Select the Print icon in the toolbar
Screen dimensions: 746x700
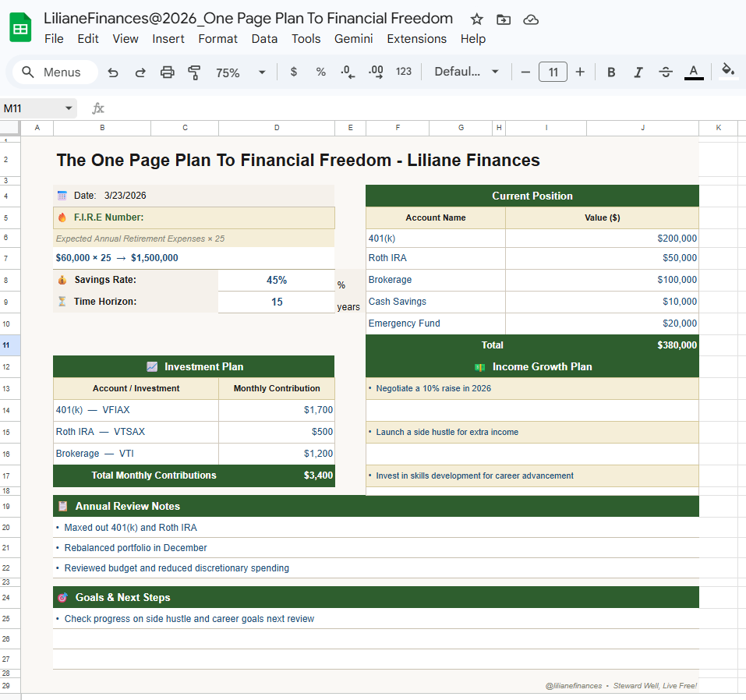pos(166,72)
